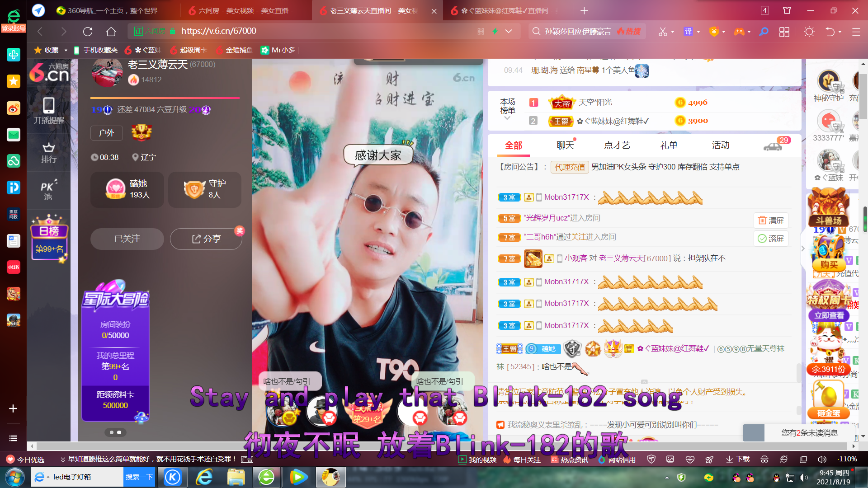Toggle the lightning speed mode icon in address bar
The width and height of the screenshot is (868, 488).
pos(495,31)
